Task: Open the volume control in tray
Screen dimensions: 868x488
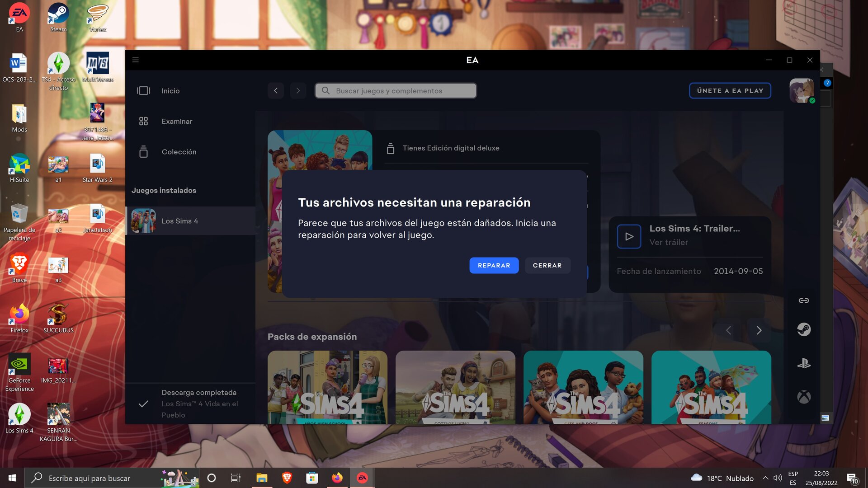Action: (778, 478)
